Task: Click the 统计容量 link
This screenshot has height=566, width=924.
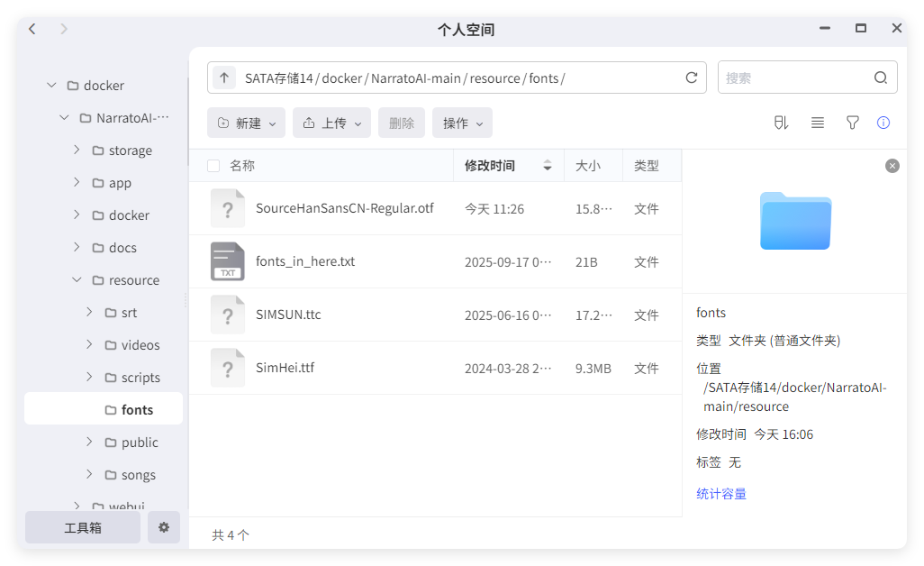Action: click(721, 494)
